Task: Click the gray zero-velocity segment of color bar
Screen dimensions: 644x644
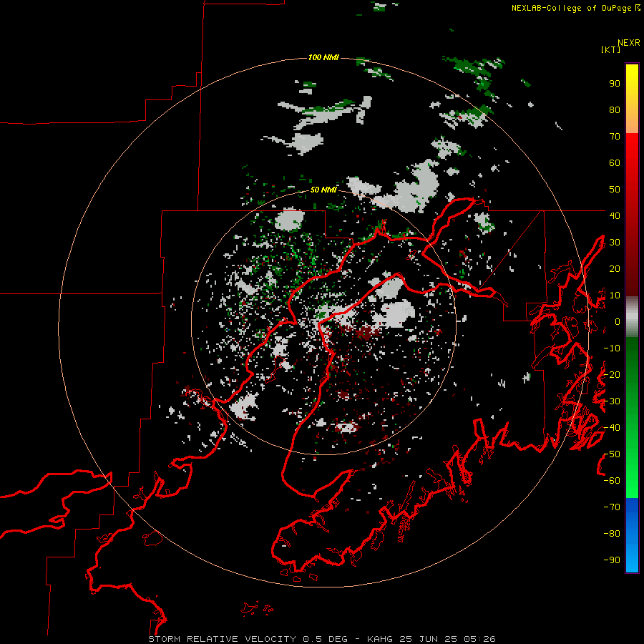Action: [632, 317]
